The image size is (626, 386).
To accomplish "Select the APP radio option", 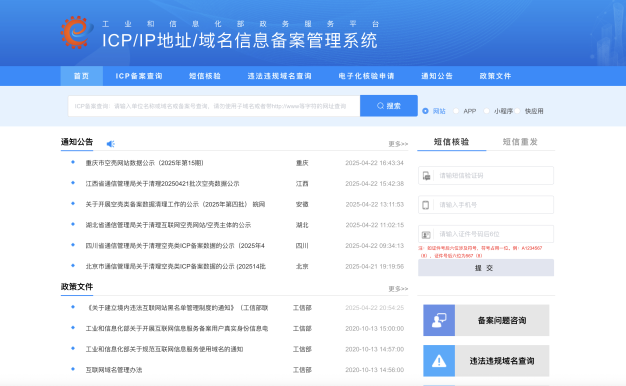I will [x=456, y=111].
